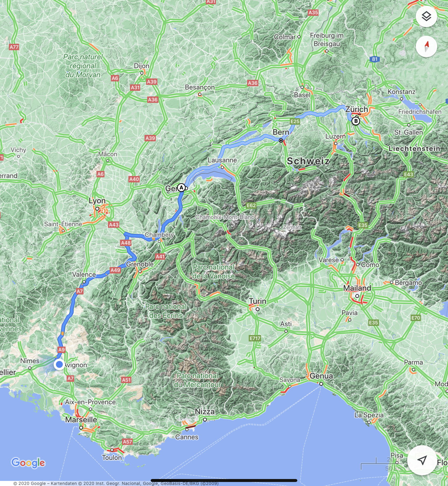Image resolution: width=448 pixels, height=486 pixels.
Task: Tap the E35 road shield above Como
Action: coord(363,225)
